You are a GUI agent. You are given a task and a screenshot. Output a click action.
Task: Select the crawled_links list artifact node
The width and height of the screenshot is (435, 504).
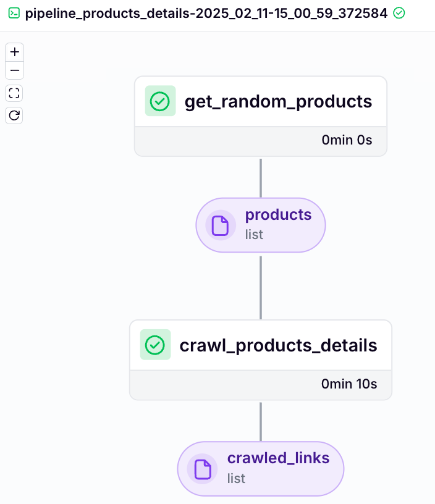tap(261, 469)
